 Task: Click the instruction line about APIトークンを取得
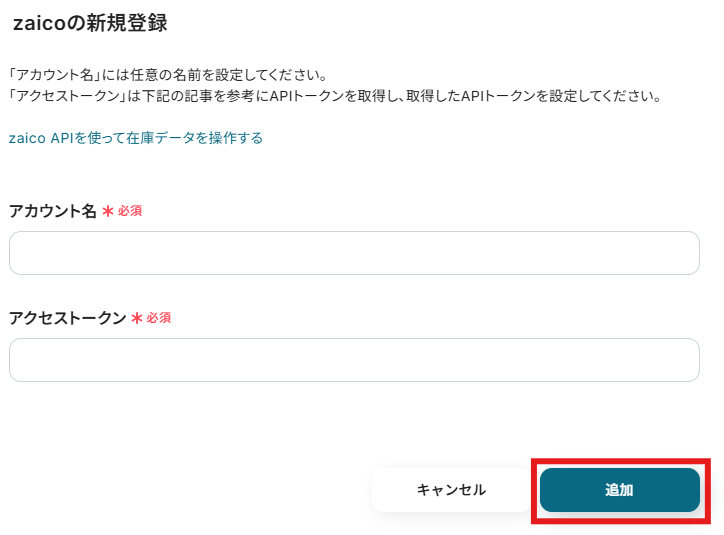(x=335, y=96)
